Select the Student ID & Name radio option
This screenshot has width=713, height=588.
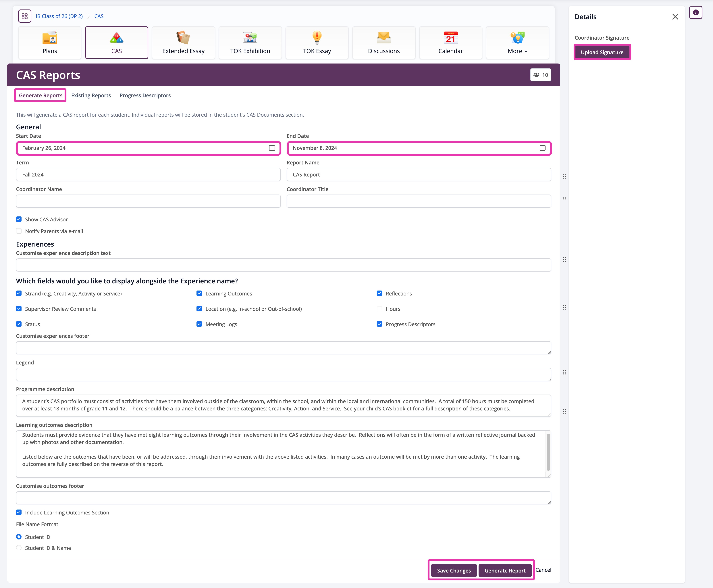[19, 548]
